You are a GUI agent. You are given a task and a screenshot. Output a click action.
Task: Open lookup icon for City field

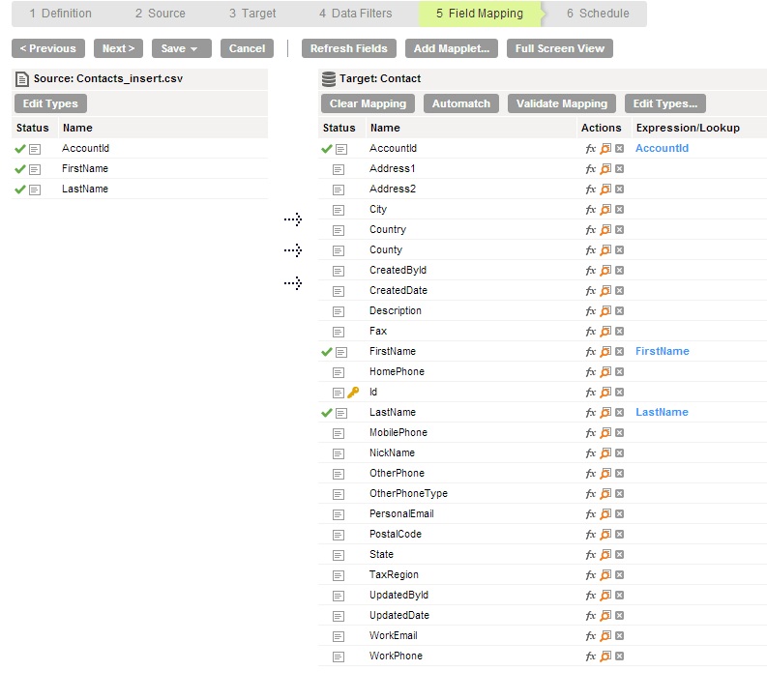pos(605,210)
